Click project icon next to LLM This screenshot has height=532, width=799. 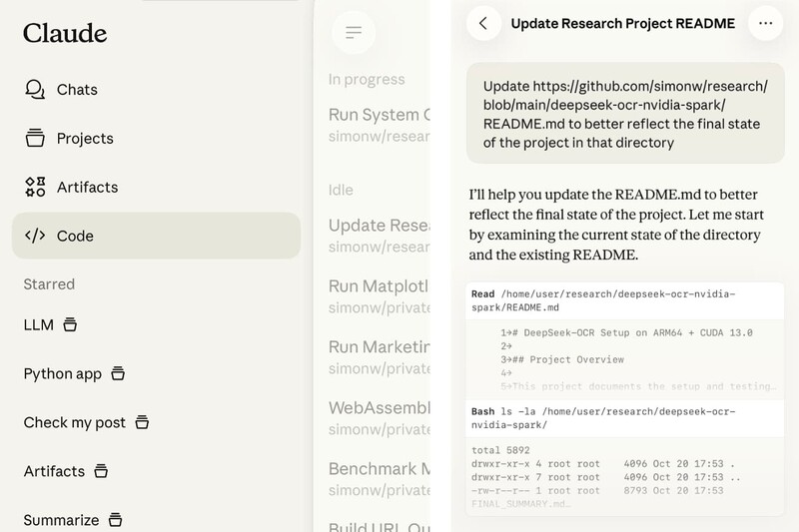pyautogui.click(x=70, y=324)
